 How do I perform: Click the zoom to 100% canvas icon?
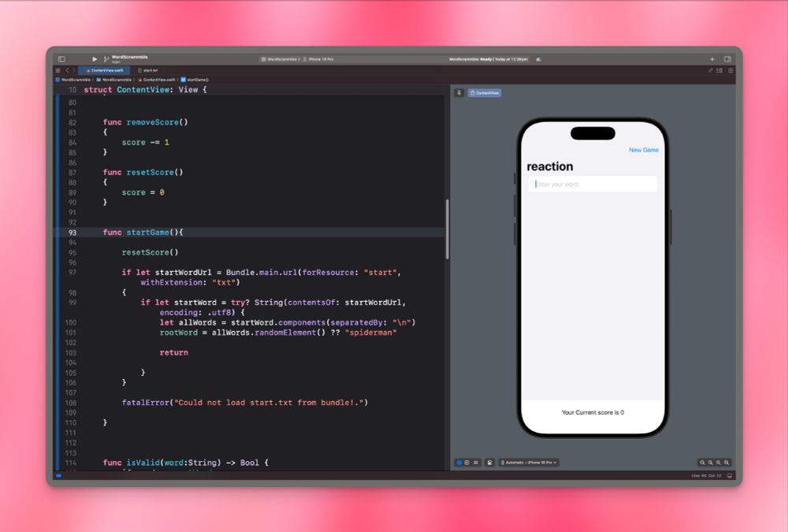710,463
